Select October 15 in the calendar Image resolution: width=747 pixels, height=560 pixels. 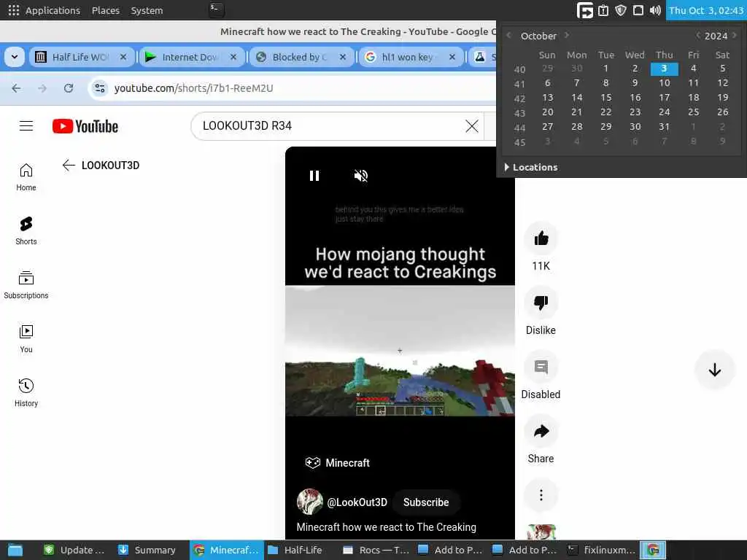tap(605, 97)
